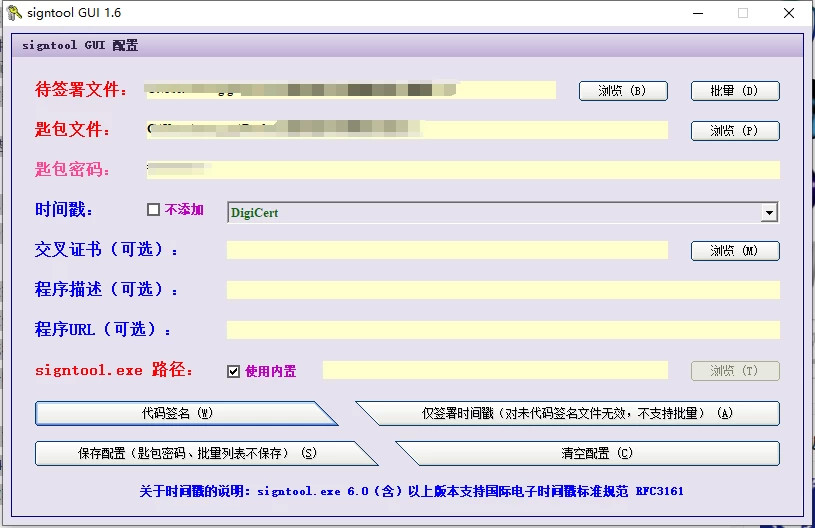This screenshot has width=815, height=528.
Task: Click the signtool GUI 配置 panel header
Action: [408, 45]
